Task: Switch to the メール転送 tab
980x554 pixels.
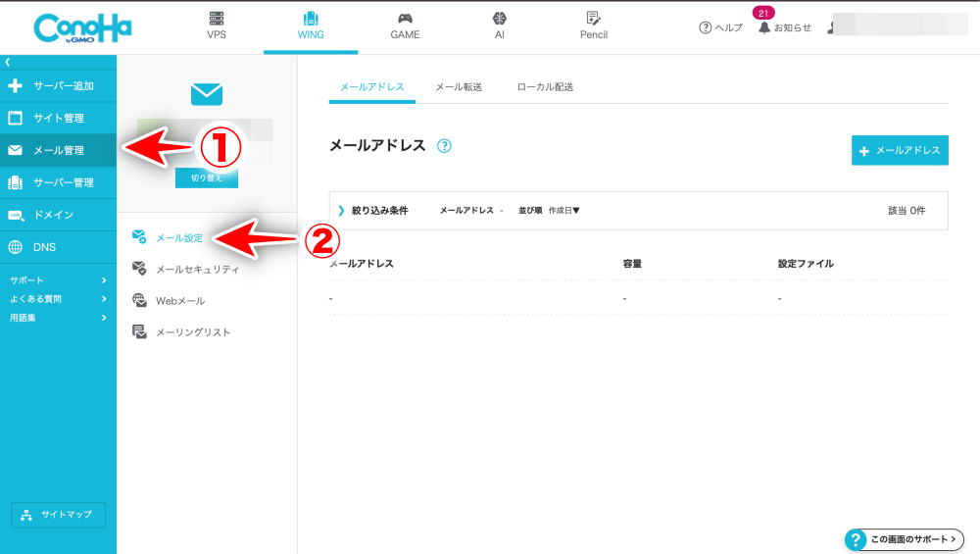Action: pyautogui.click(x=459, y=87)
